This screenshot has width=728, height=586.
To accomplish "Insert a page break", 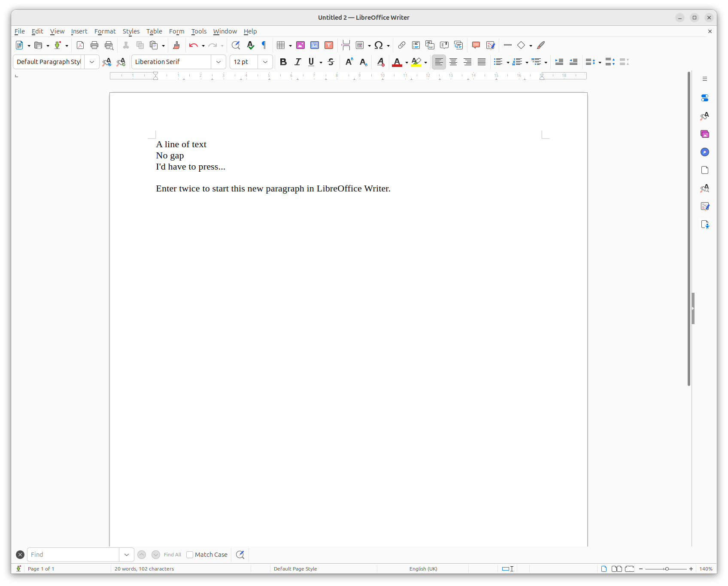I will (346, 45).
